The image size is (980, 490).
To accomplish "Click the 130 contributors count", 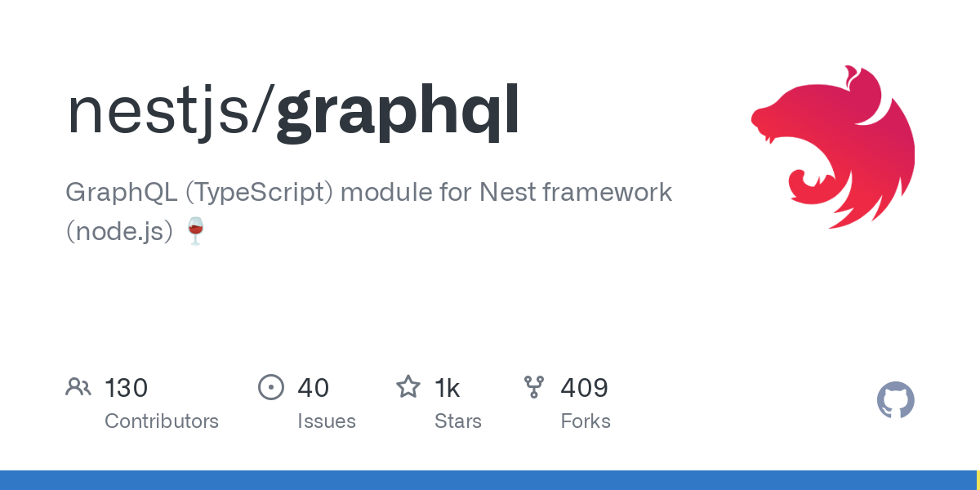I will pyautogui.click(x=126, y=388).
